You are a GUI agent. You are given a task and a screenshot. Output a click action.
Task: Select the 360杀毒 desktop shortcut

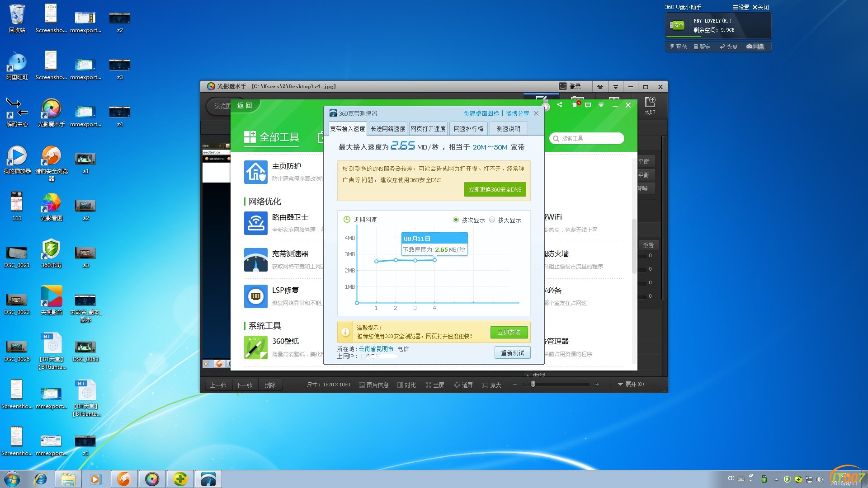coord(51,253)
